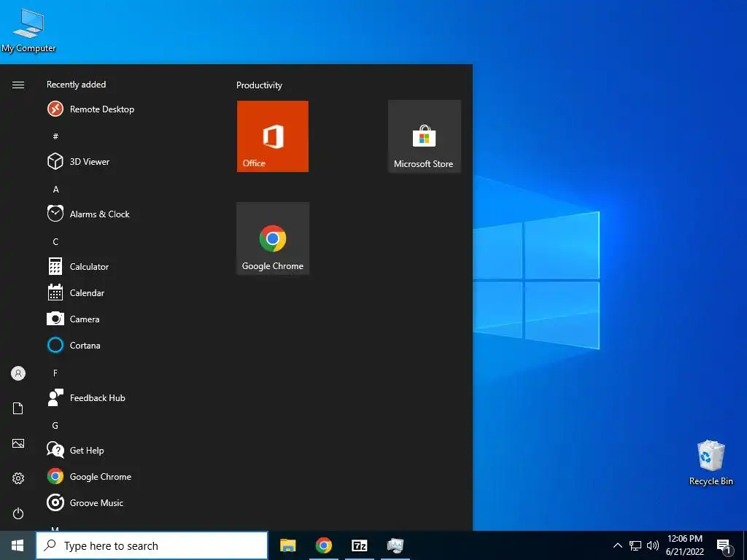
Task: Focus the taskbar search box
Action: 152,545
